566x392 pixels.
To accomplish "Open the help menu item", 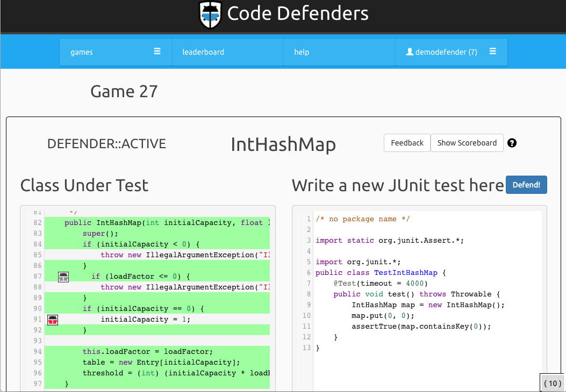I will click(339, 52).
